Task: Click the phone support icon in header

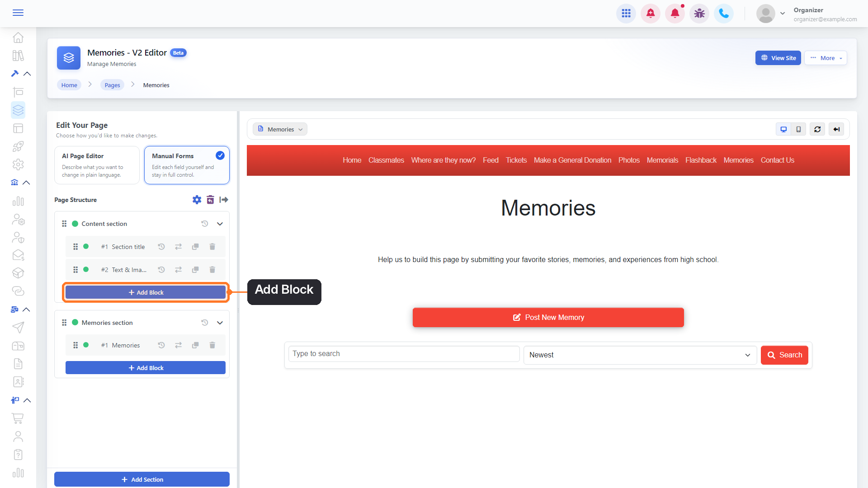Action: point(724,14)
